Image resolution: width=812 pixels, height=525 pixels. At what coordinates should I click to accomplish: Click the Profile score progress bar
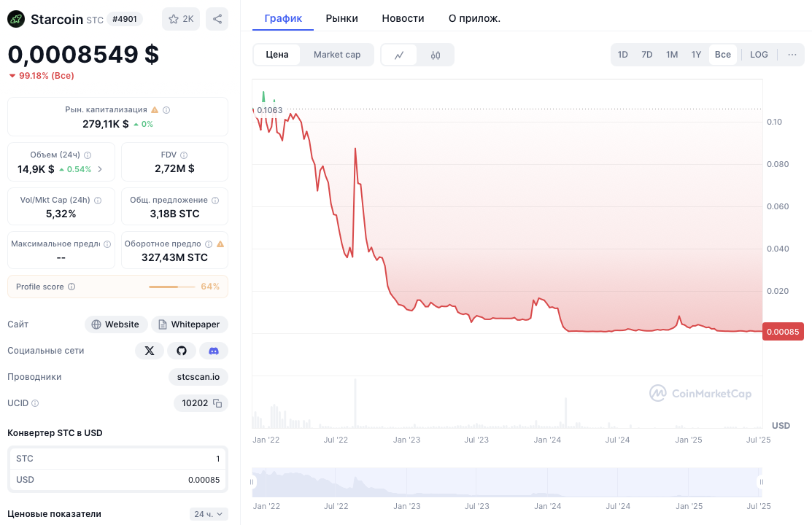[172, 287]
